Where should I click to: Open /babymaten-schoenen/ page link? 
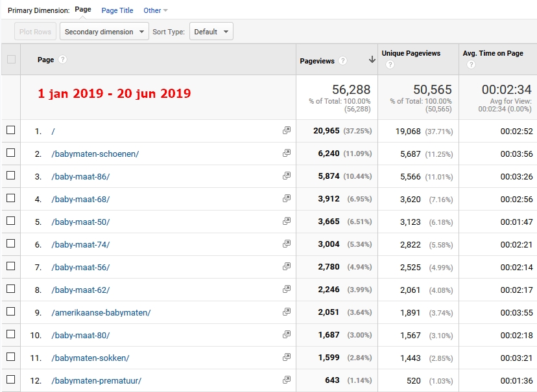click(x=95, y=154)
